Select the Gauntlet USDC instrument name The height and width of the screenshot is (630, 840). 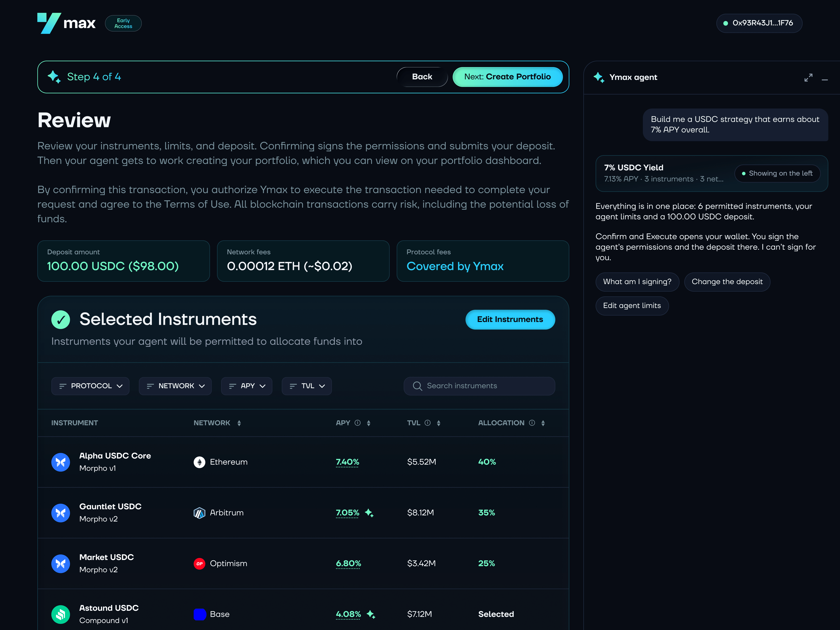[x=110, y=507]
